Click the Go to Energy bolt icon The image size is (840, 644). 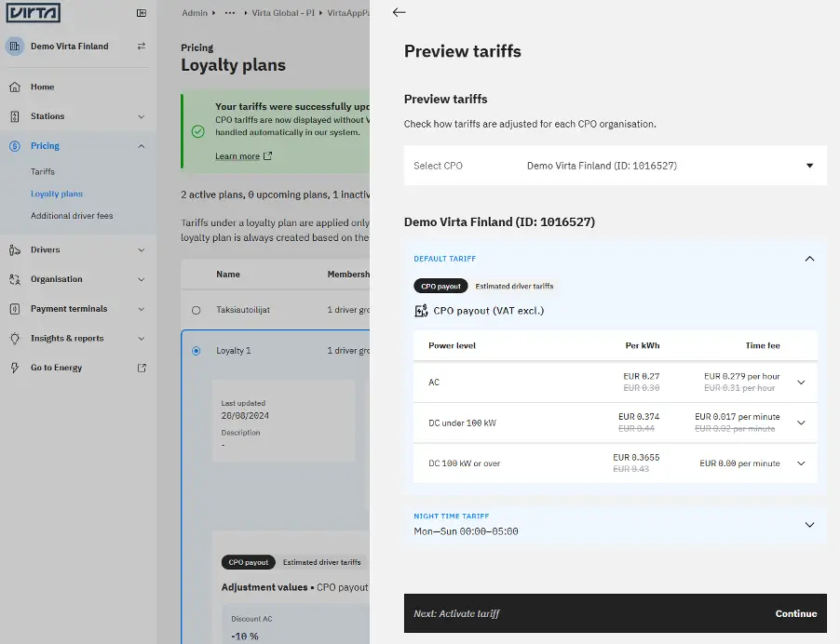click(x=15, y=368)
